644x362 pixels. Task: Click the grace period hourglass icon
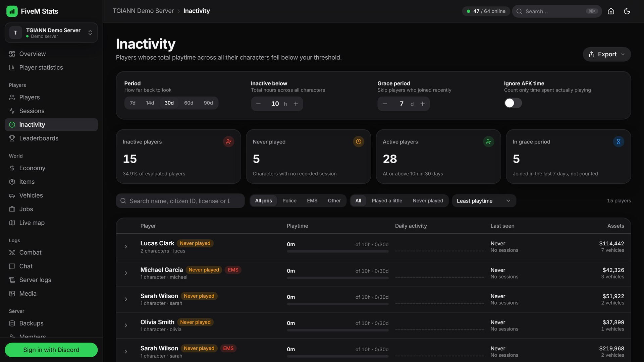coord(619,142)
